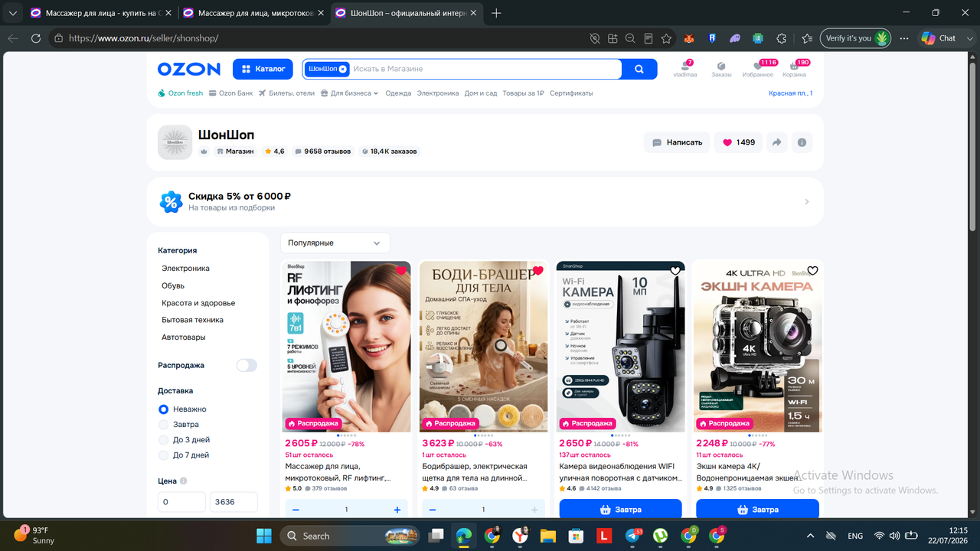This screenshot has width=980, height=551.
Task: Show hidden system tray icons
Action: (x=811, y=536)
